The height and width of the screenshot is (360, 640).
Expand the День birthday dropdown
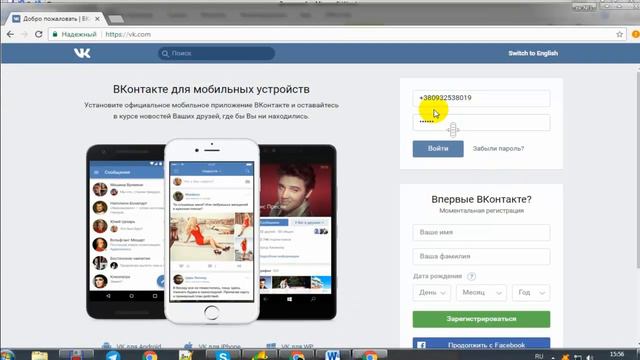coord(431,293)
